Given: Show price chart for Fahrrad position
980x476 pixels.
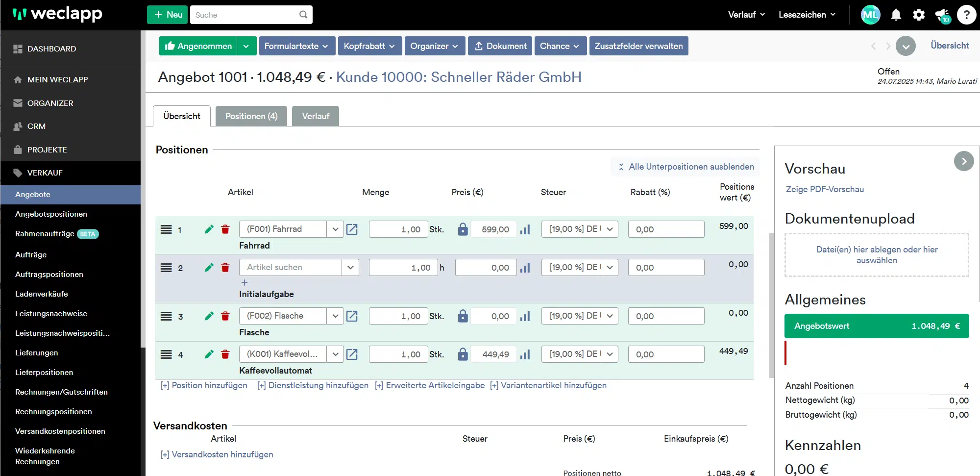Looking at the screenshot, I should 525,229.
